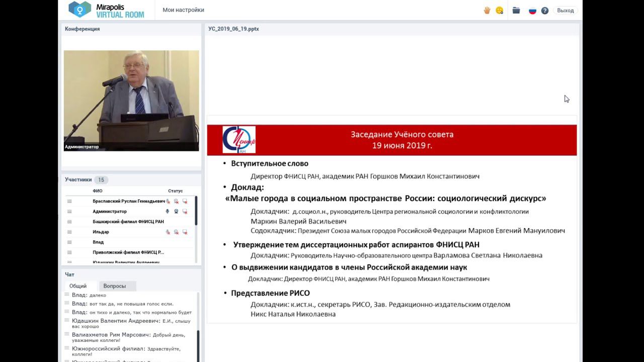The image size is (644, 362).
Task: Open menu for Валиахметов Рим Марсович message
Action: tap(67, 335)
